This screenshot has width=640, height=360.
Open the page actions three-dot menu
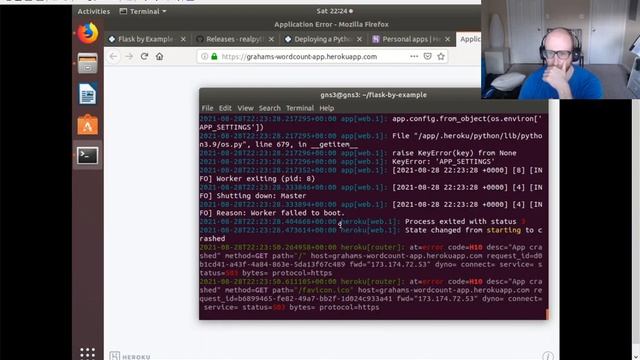pos(414,56)
